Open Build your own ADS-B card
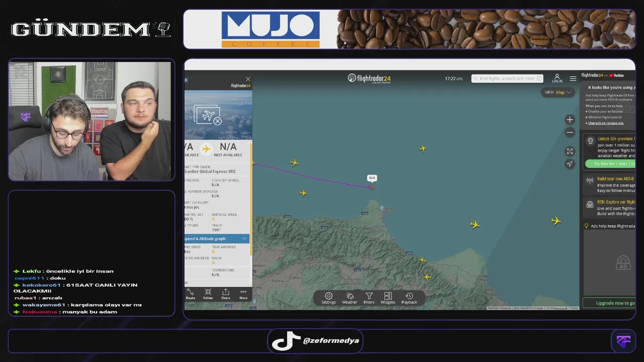This screenshot has width=644, height=362. pos(609,185)
